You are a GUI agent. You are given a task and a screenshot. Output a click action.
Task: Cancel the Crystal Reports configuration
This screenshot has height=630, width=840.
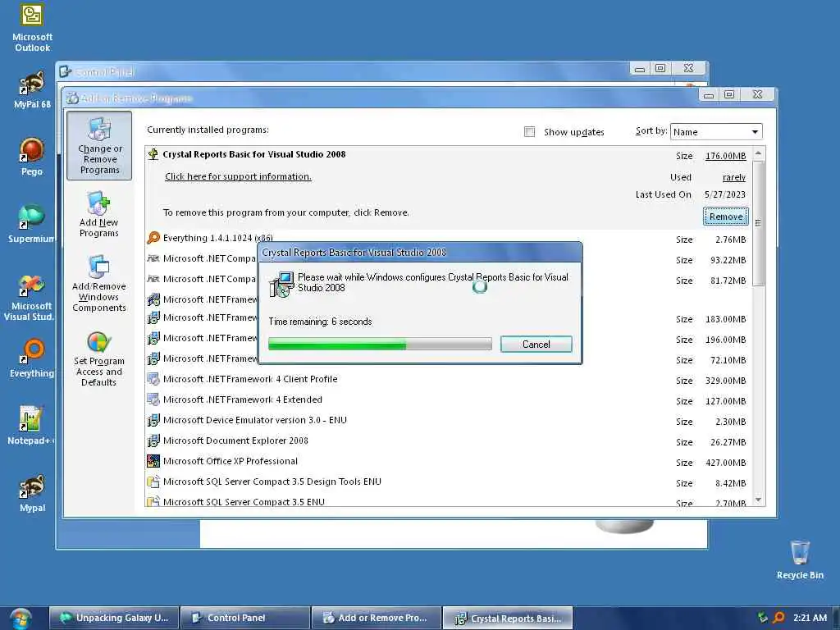[x=536, y=344]
